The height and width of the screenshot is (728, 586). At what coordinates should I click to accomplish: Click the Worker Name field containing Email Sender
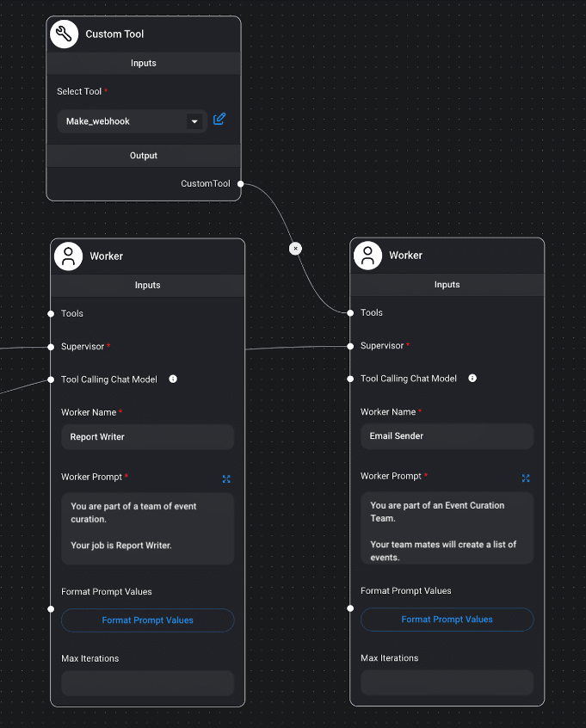tap(447, 436)
